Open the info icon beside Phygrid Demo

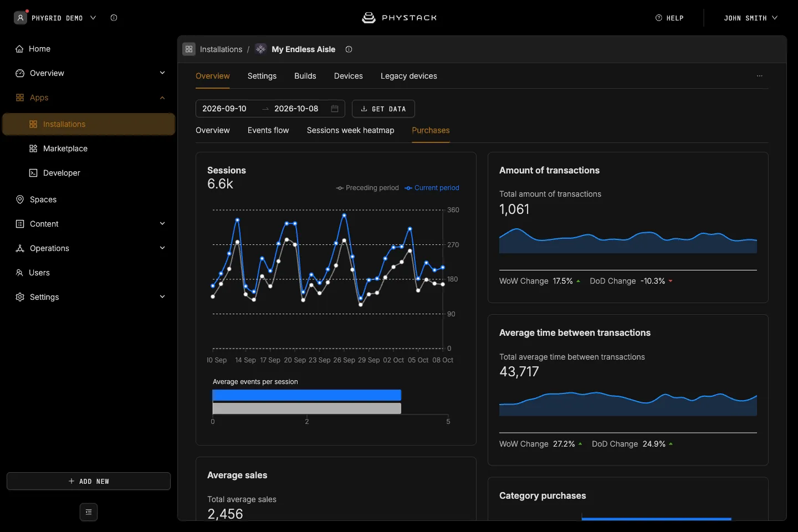coord(114,18)
